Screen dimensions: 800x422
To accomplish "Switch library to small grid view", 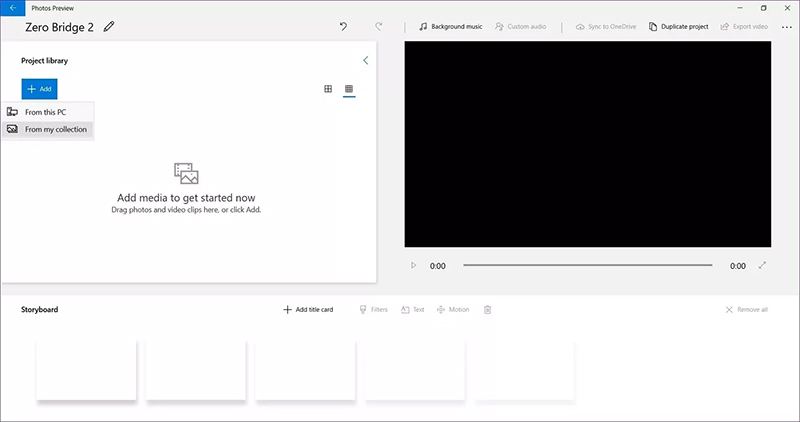I will (x=349, y=89).
